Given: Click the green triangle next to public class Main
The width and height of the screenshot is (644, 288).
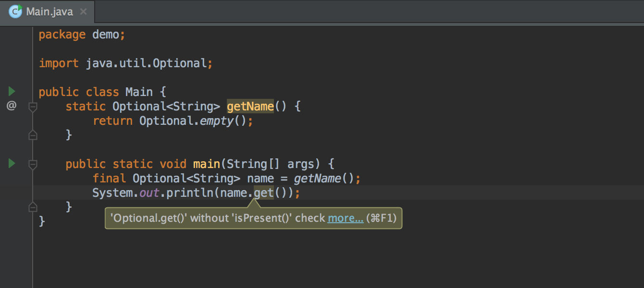Looking at the screenshot, I should pos(11,91).
